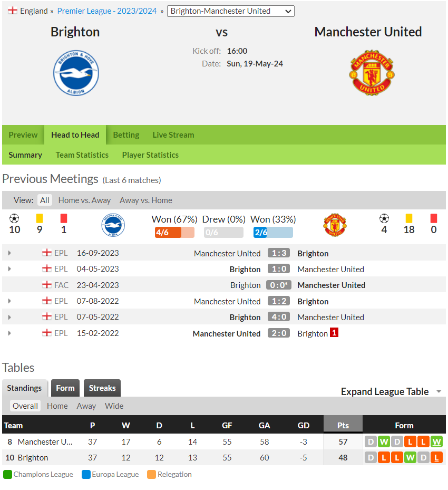The image size is (448, 490).
Task: Click Manchester United's yellow card icon showing 18
Action: click(408, 218)
